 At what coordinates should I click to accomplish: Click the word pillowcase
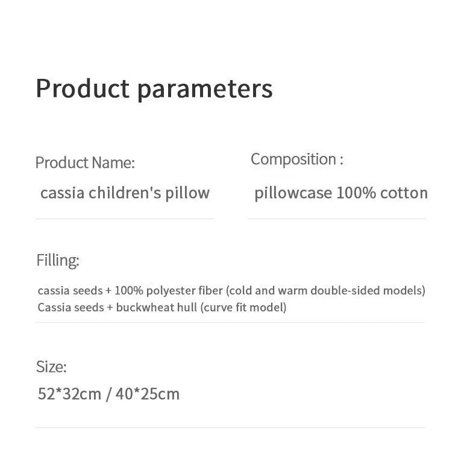[293, 194]
